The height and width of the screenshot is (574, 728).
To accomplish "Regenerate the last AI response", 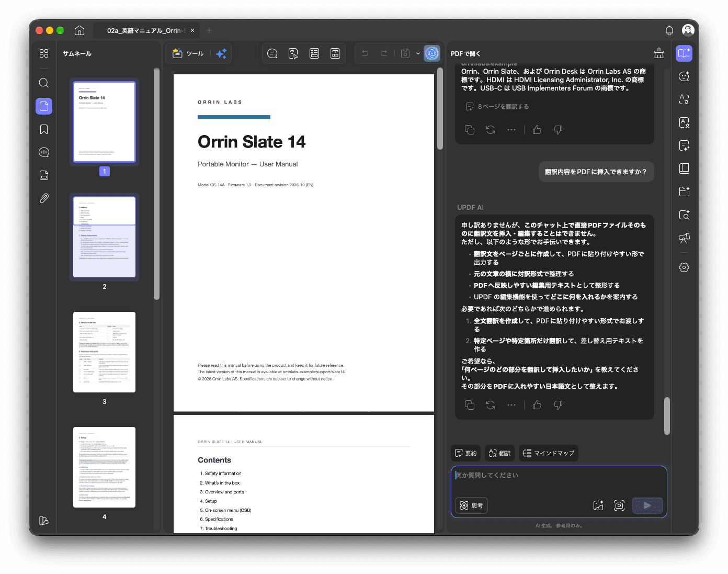I will pyautogui.click(x=491, y=405).
